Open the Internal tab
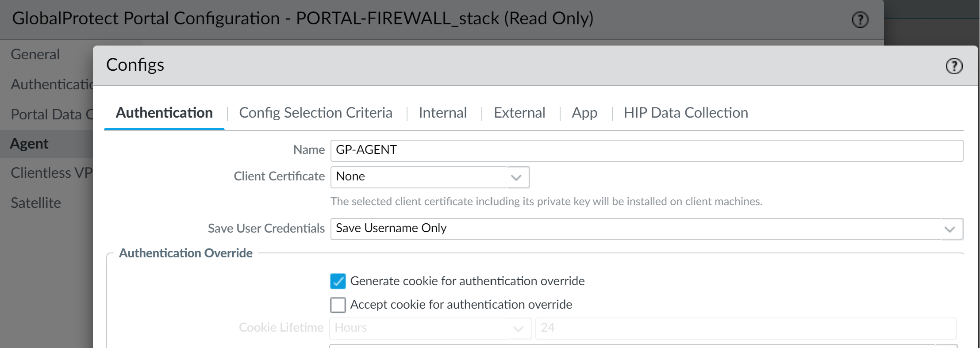The image size is (980, 348). (x=442, y=113)
